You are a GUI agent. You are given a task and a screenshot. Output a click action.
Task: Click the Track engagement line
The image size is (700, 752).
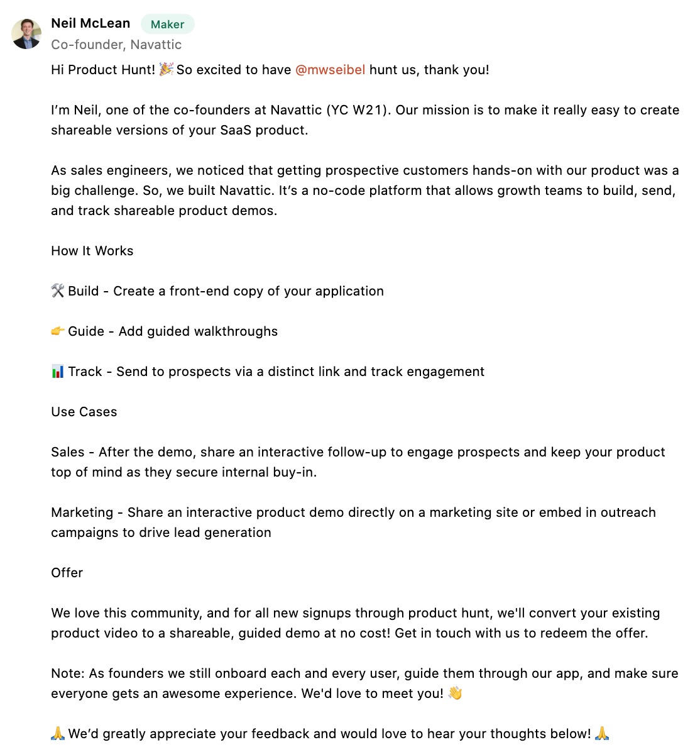[268, 372]
